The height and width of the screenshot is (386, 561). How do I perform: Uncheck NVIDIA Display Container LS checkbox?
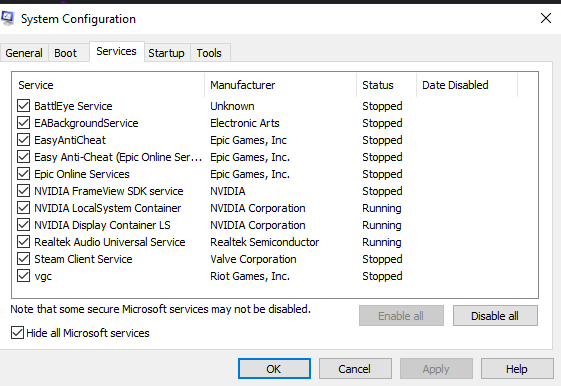point(24,225)
